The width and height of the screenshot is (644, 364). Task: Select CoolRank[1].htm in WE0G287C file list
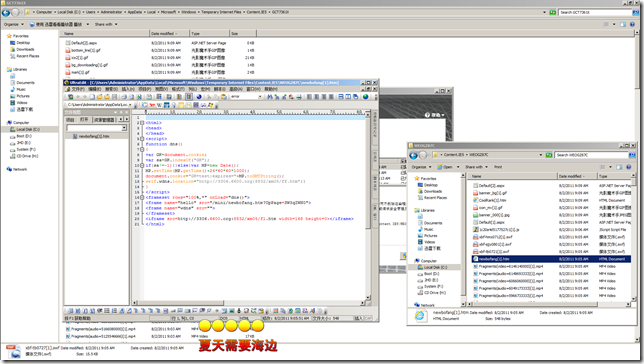coord(492,200)
